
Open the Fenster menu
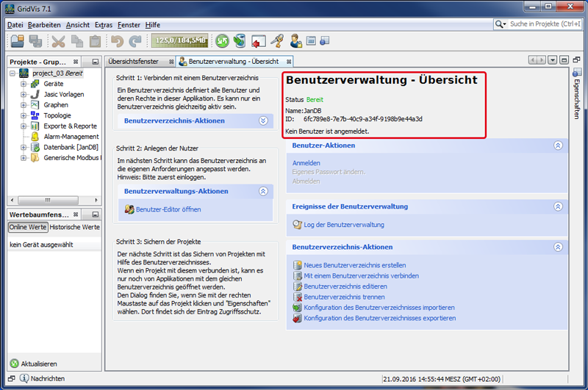click(129, 25)
